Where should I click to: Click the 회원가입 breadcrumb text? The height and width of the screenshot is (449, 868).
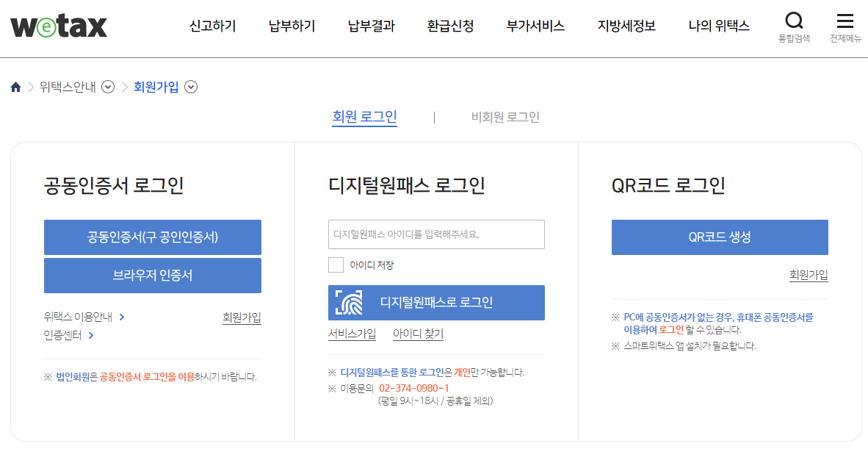click(156, 87)
